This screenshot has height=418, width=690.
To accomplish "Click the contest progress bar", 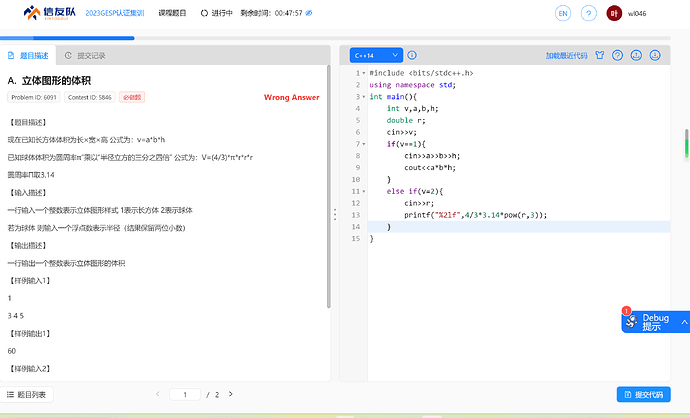I will point(335,38).
